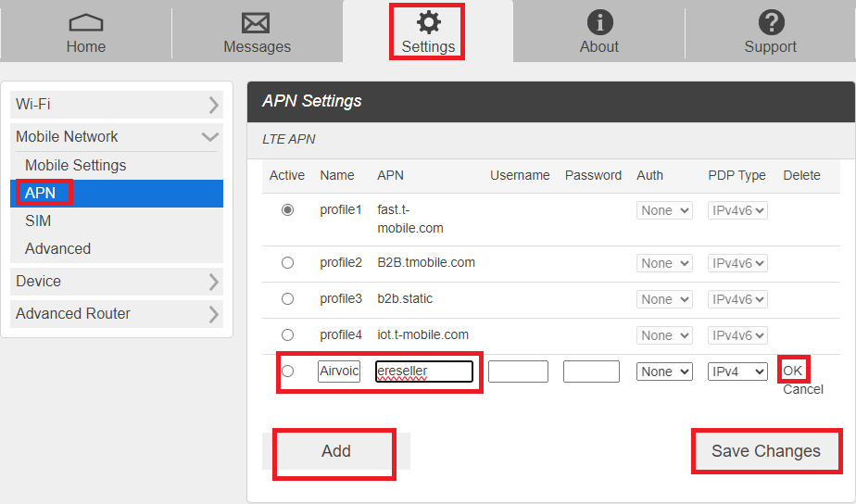Click the Username field in new row

click(518, 372)
